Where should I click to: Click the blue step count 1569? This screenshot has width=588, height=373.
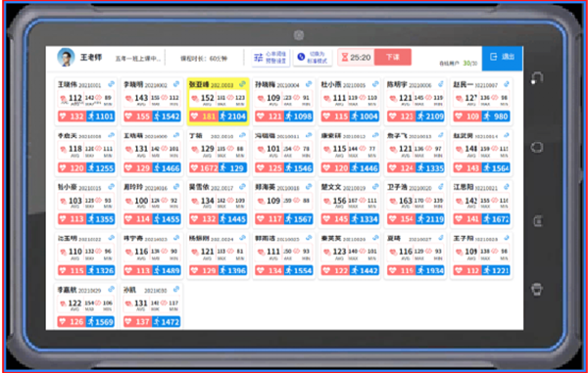tap(101, 322)
